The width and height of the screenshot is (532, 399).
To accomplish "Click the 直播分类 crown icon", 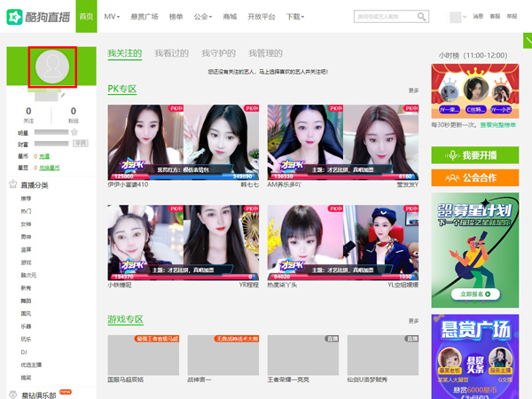I will [x=13, y=184].
